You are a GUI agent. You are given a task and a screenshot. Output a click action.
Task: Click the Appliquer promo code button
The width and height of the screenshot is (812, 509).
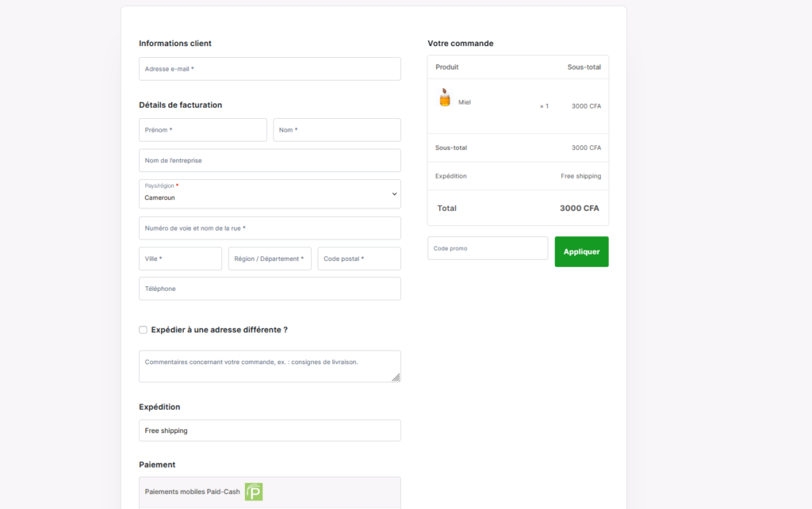[x=581, y=251]
